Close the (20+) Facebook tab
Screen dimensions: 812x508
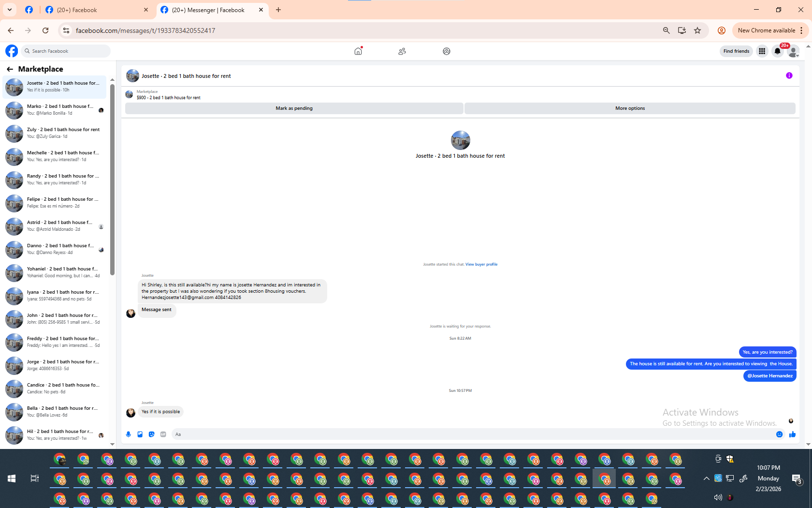pyautogui.click(x=146, y=10)
